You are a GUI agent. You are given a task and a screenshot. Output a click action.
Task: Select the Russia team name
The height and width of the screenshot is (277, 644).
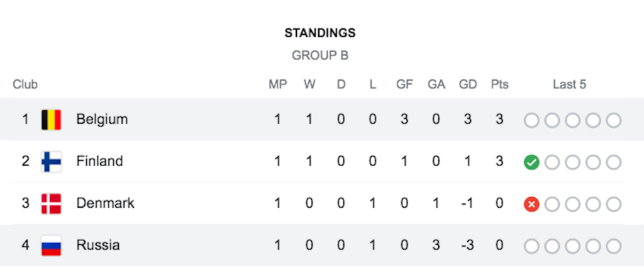(x=98, y=246)
